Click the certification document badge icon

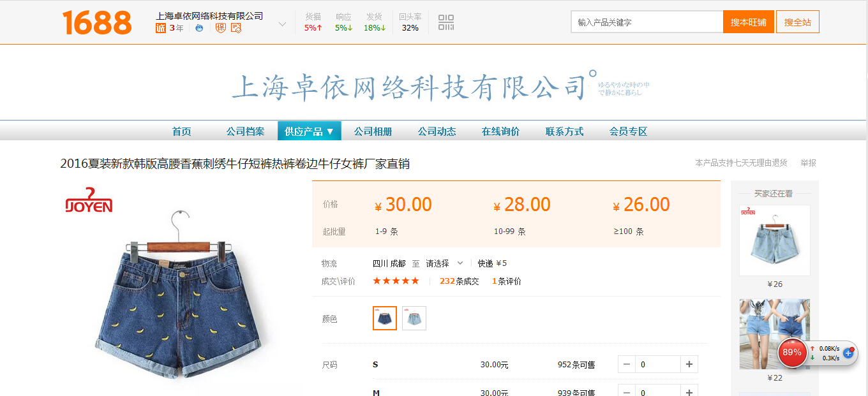click(x=236, y=28)
